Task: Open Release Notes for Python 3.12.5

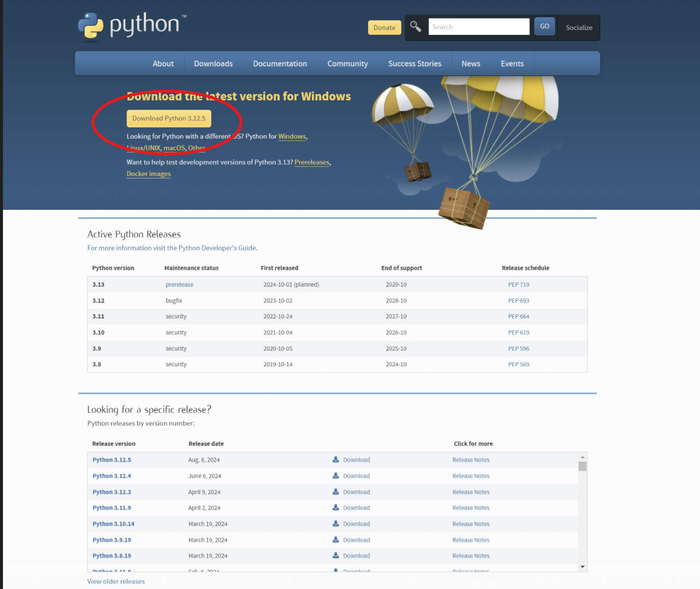Action: pos(471,460)
